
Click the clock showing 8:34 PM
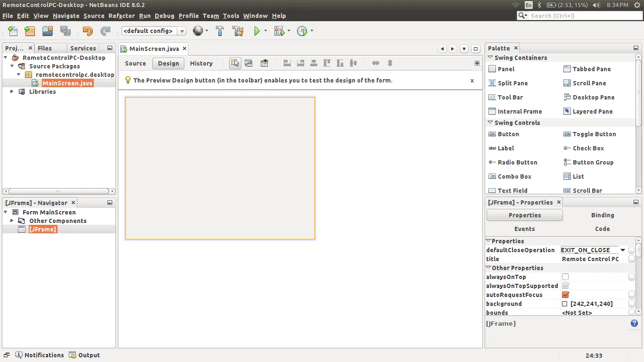617,5
